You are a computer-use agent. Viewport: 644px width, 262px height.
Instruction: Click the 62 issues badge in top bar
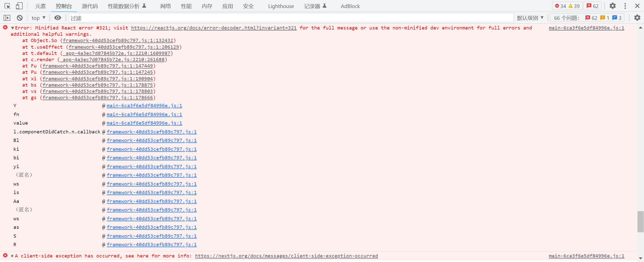point(592,6)
